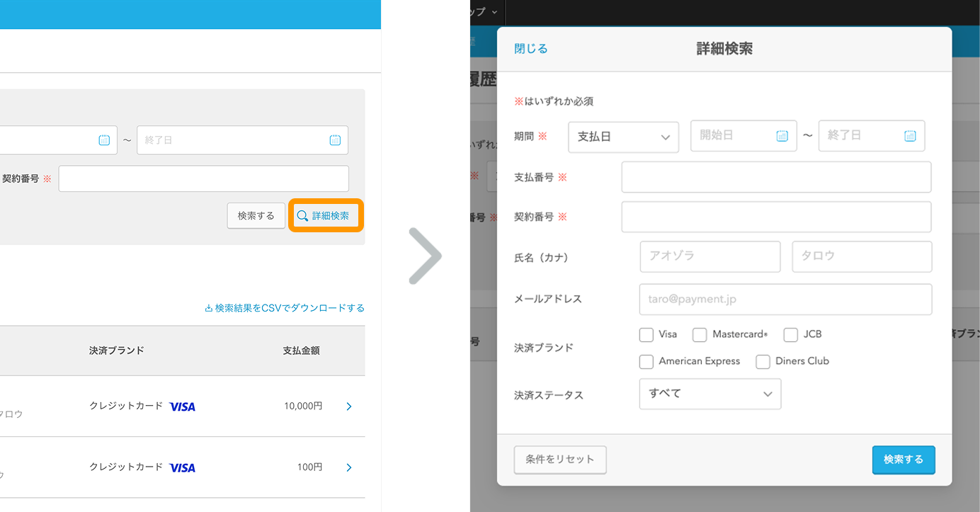Focus the 契約番号 field in the left panel
Image resolution: width=980 pixels, height=512 pixels.
[x=203, y=178]
